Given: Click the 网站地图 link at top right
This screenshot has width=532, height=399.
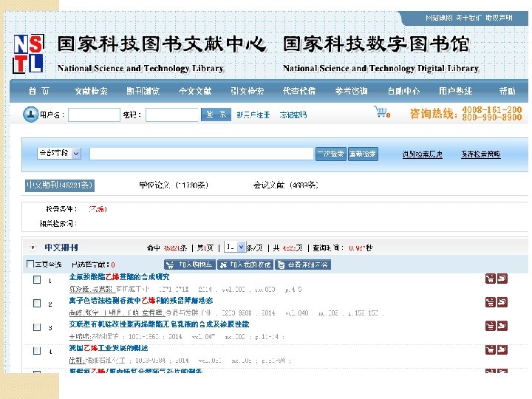Looking at the screenshot, I should (439, 18).
